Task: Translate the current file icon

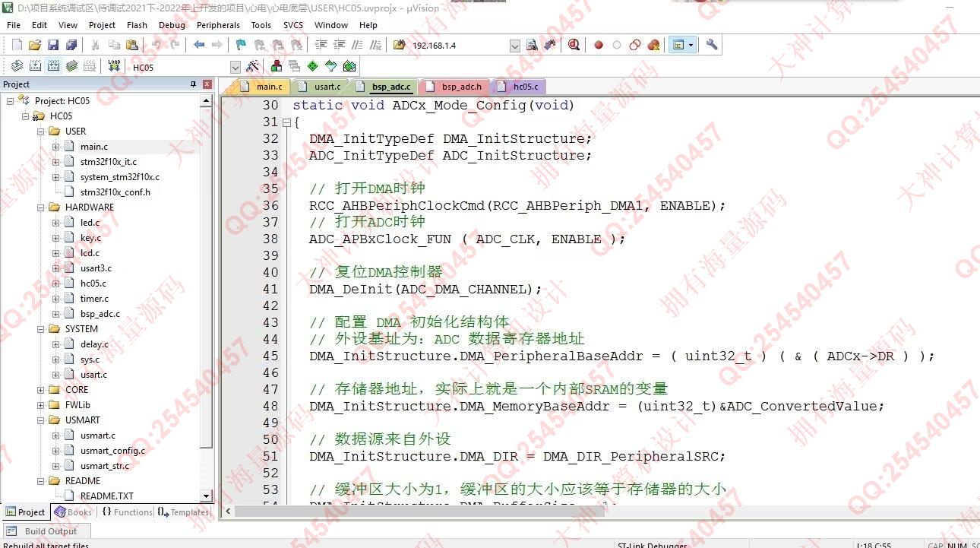Action: pyautogui.click(x=17, y=66)
